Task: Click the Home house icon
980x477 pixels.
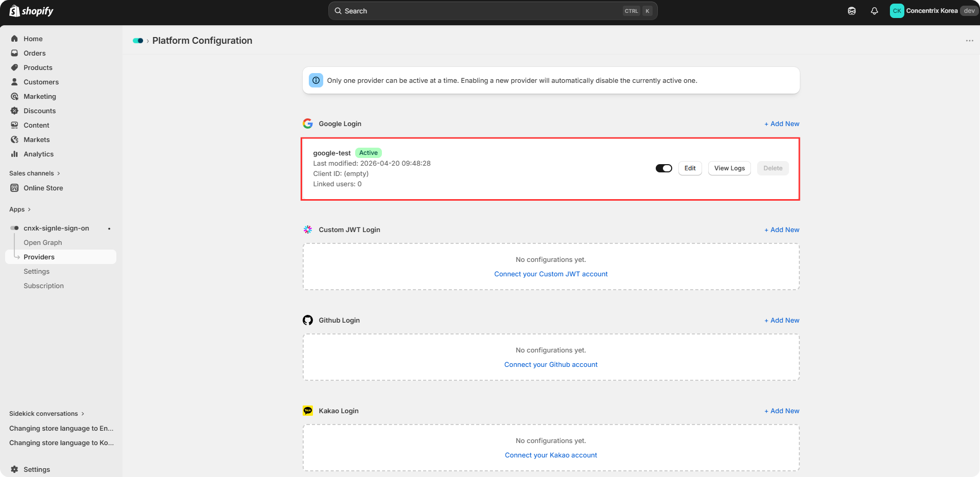Action: [x=14, y=39]
